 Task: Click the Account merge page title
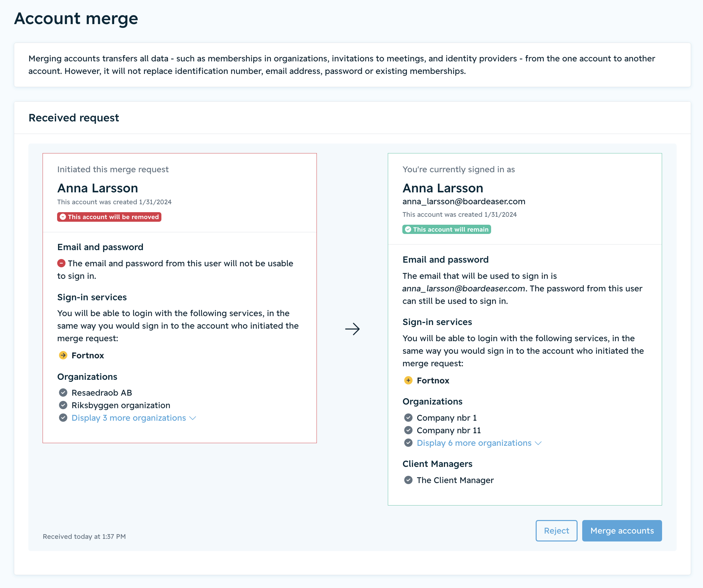pos(76,18)
